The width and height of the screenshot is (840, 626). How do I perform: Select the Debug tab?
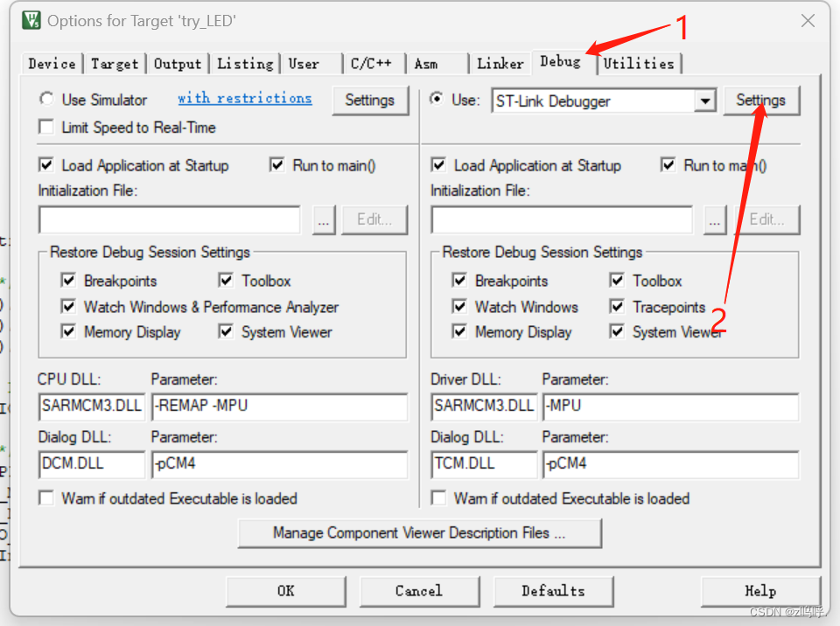click(560, 61)
